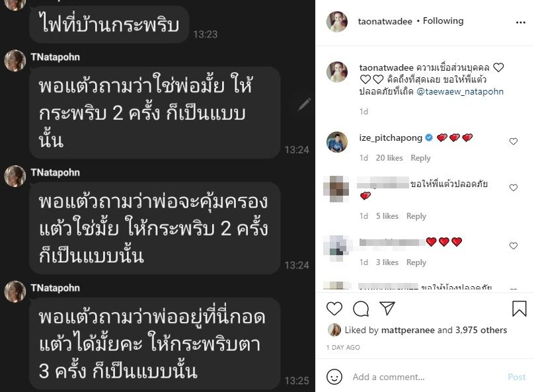Click the Post button

(517, 377)
